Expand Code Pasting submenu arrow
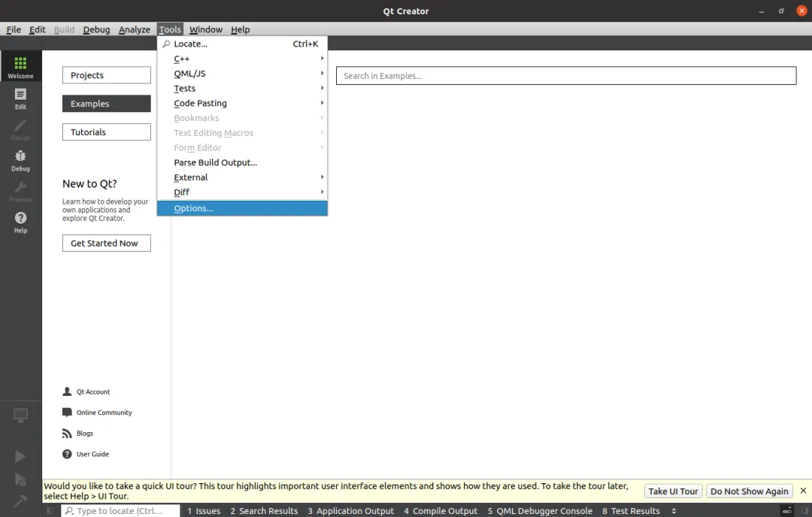 click(322, 103)
